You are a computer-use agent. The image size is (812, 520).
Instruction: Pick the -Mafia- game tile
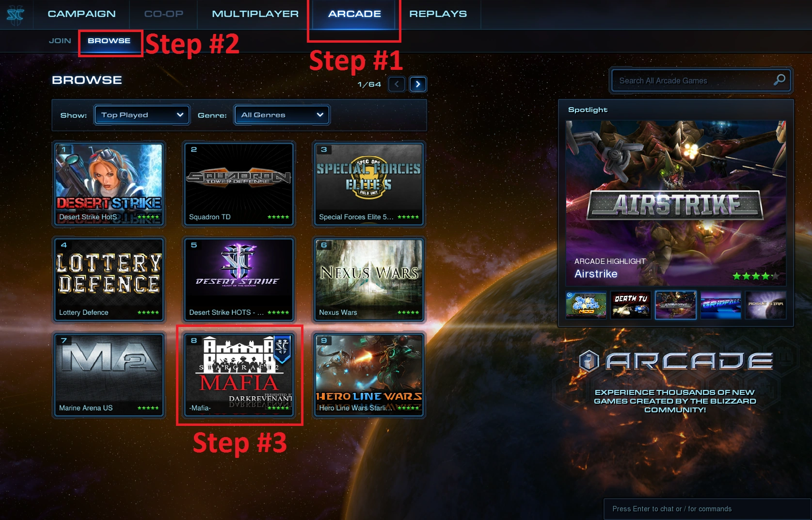coord(239,375)
